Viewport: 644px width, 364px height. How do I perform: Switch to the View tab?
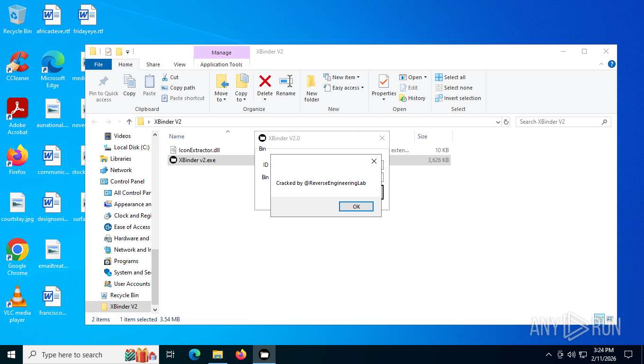pyautogui.click(x=179, y=64)
